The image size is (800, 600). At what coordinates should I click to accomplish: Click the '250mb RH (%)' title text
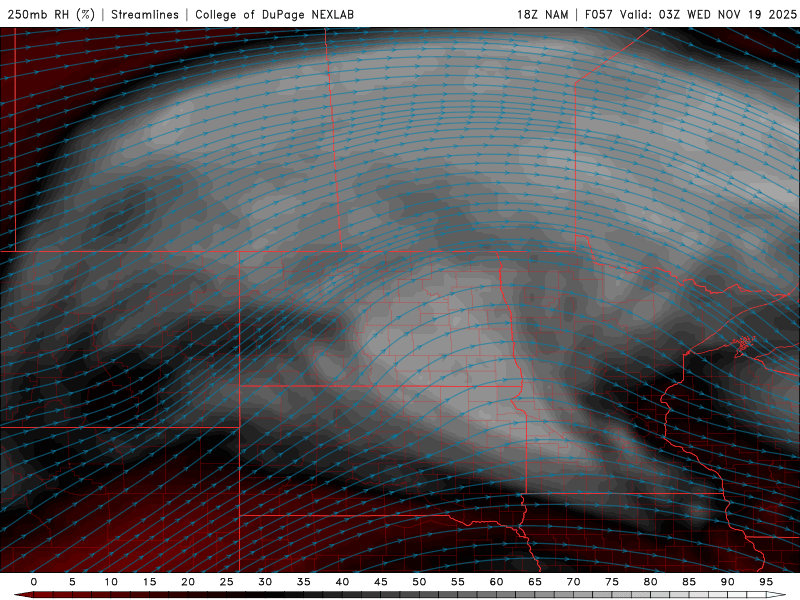[51, 14]
